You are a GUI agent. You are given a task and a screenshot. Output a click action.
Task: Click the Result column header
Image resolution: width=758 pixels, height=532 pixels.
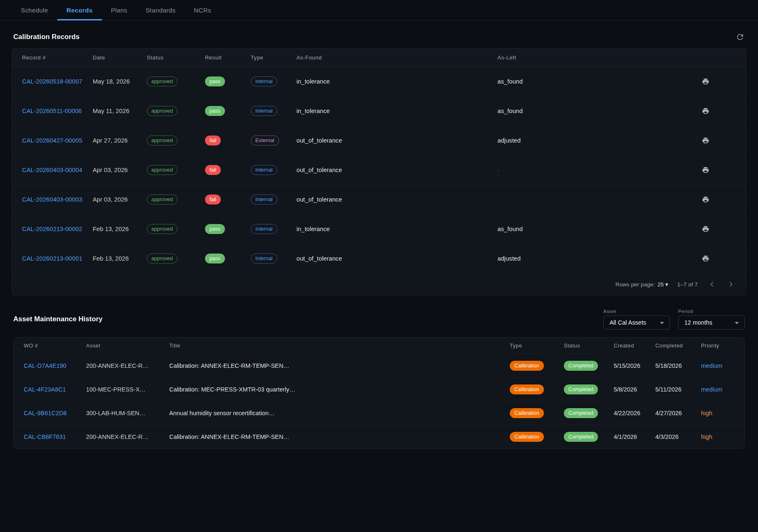click(213, 58)
